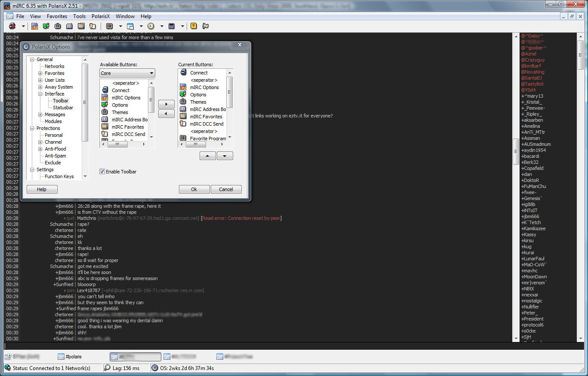Viewport: 588px width, 376px height.
Task: Click the add-button right arrow
Action: 166,104
